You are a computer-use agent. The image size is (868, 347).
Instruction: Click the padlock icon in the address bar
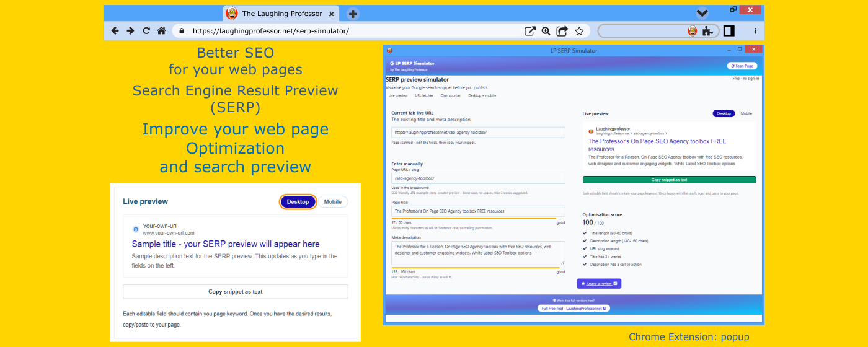click(x=182, y=30)
